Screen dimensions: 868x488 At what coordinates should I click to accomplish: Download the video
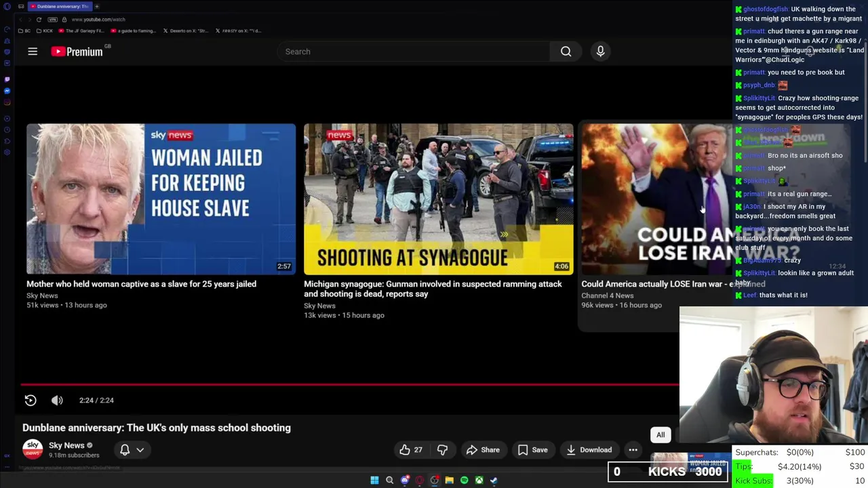[589, 450]
